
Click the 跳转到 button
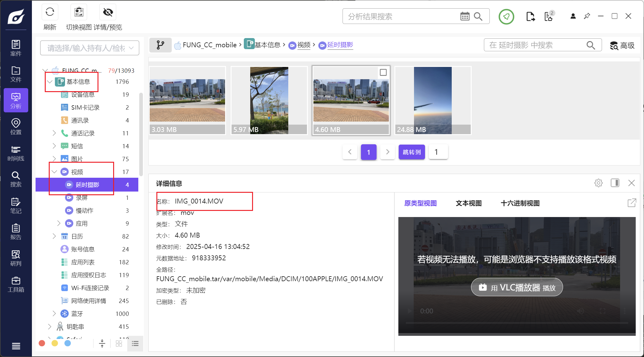(412, 152)
